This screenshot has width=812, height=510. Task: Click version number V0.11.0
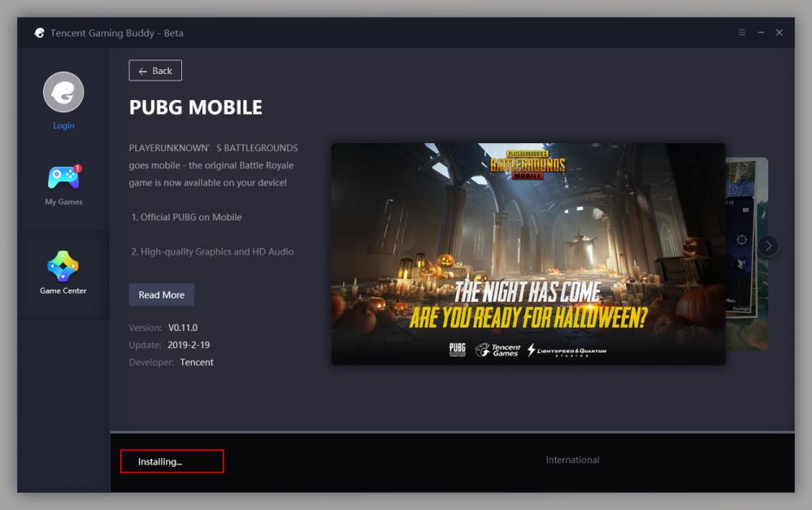pos(183,328)
